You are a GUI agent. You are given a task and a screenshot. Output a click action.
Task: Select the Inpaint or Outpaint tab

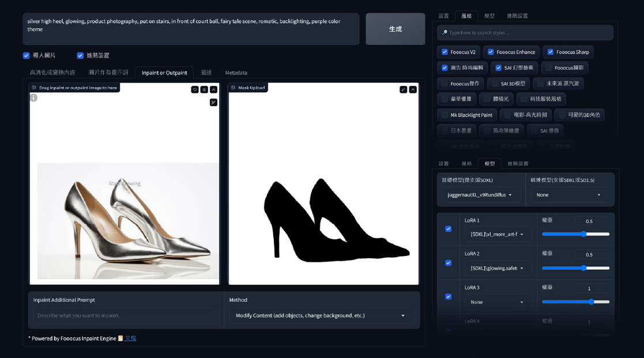(x=164, y=73)
